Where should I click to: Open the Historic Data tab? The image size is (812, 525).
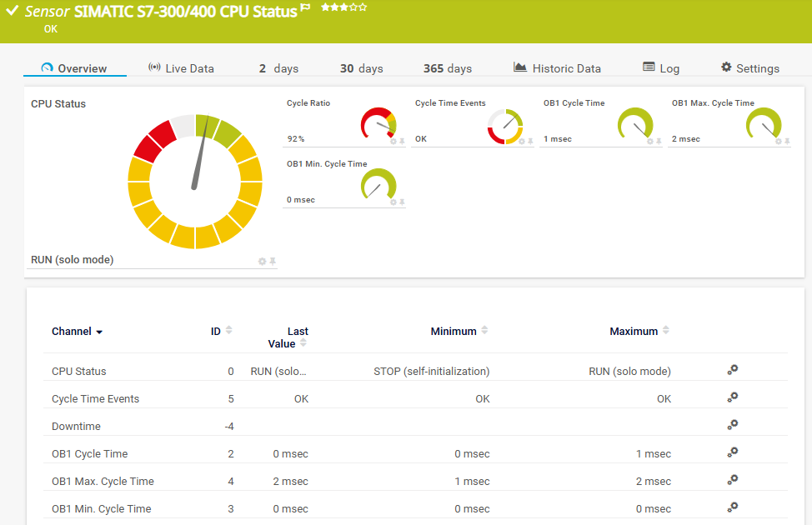[557, 68]
